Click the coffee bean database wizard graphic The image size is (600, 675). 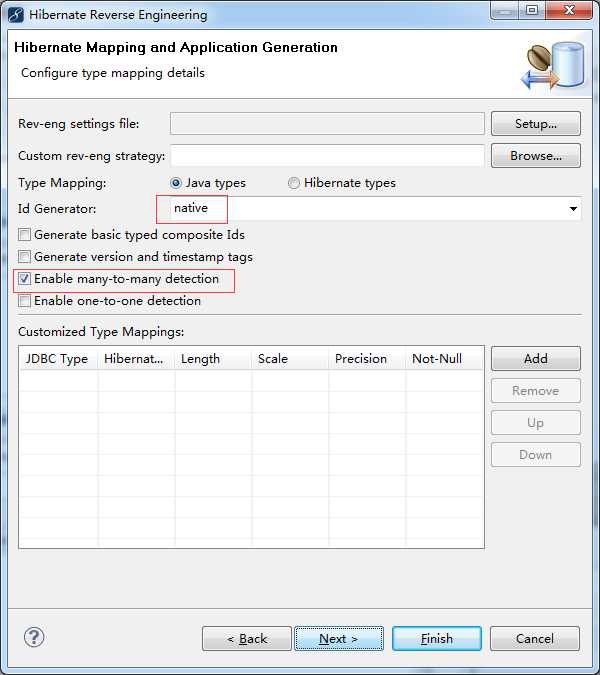[553, 65]
